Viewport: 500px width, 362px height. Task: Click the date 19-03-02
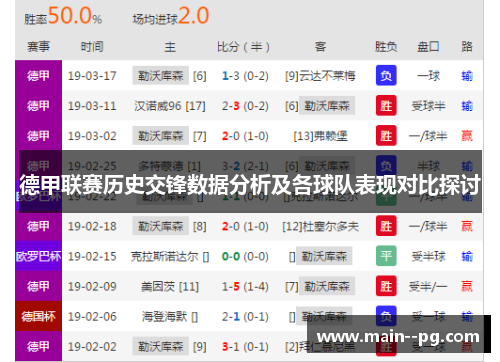[x=92, y=136]
